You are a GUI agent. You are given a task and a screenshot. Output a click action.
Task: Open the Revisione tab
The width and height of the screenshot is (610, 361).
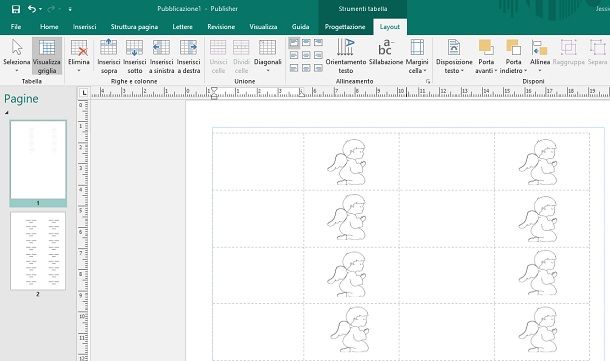tap(221, 27)
